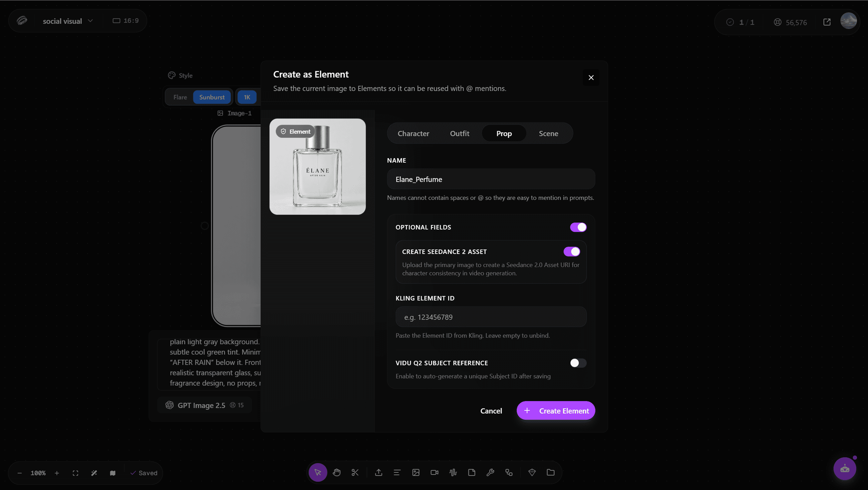Click the fit-to-screen icon

click(x=75, y=473)
